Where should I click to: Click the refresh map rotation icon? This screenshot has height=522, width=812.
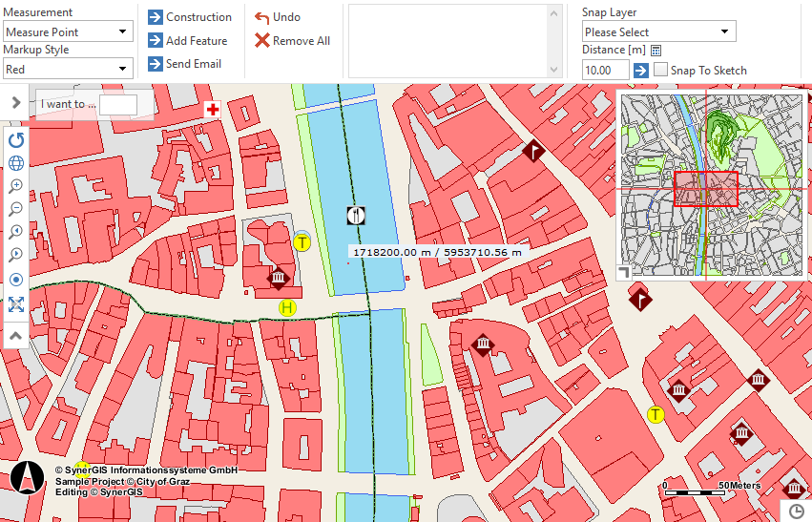point(15,139)
